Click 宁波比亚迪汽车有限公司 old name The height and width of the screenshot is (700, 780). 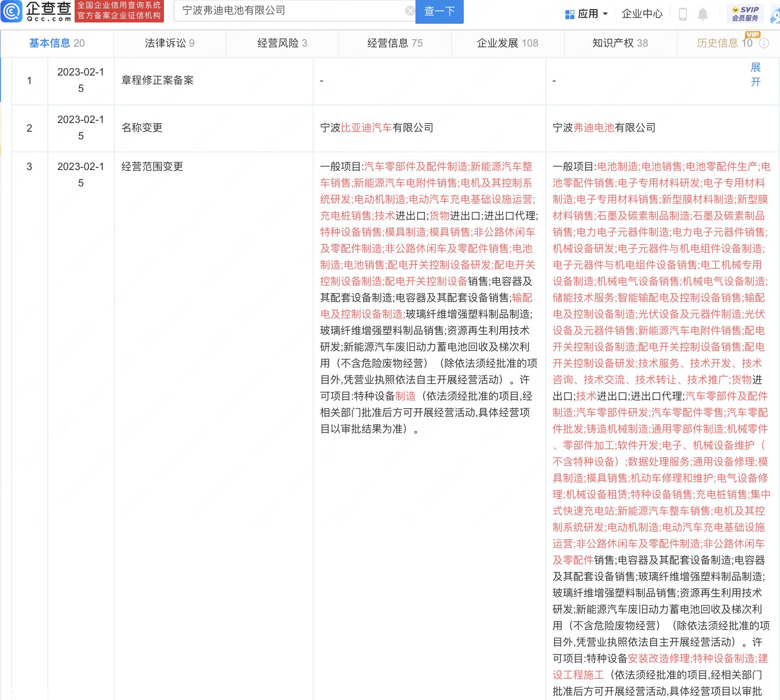(x=377, y=128)
